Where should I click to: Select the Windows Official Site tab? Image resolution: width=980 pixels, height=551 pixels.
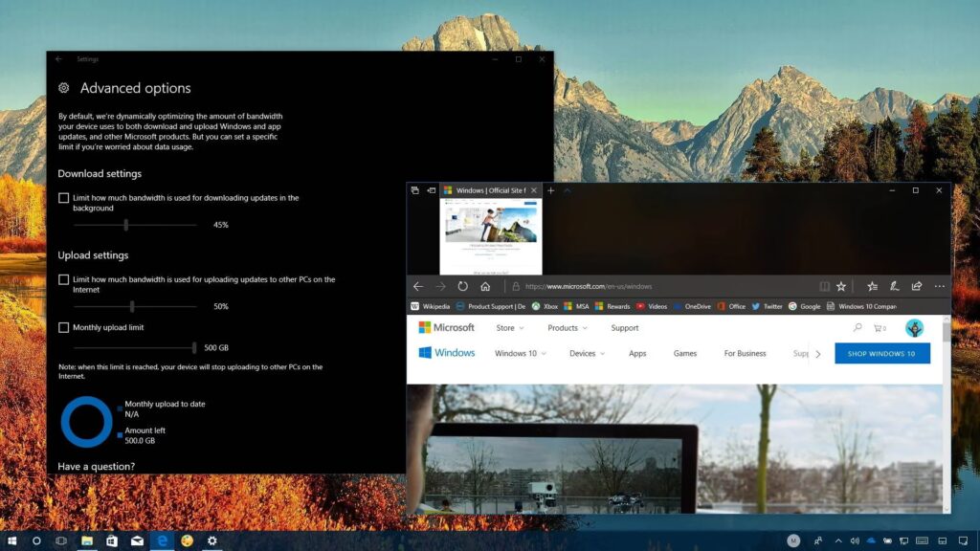click(490, 190)
